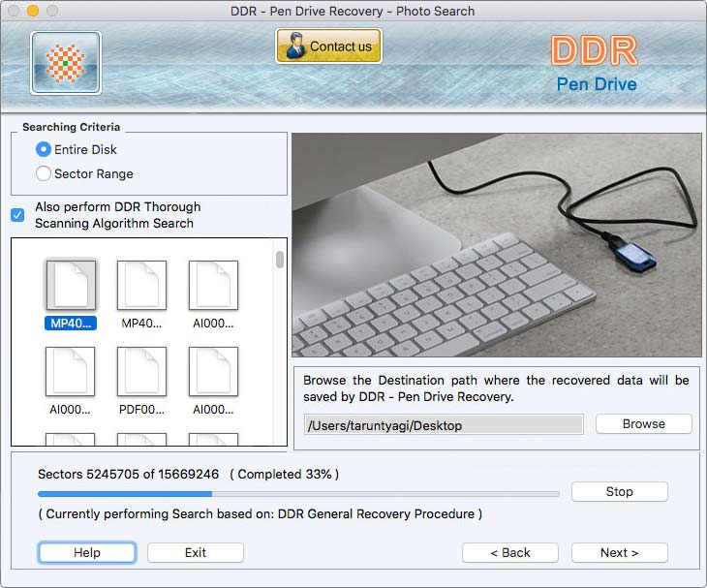The width and height of the screenshot is (707, 588).
Task: Open Help
Action: coord(87,553)
